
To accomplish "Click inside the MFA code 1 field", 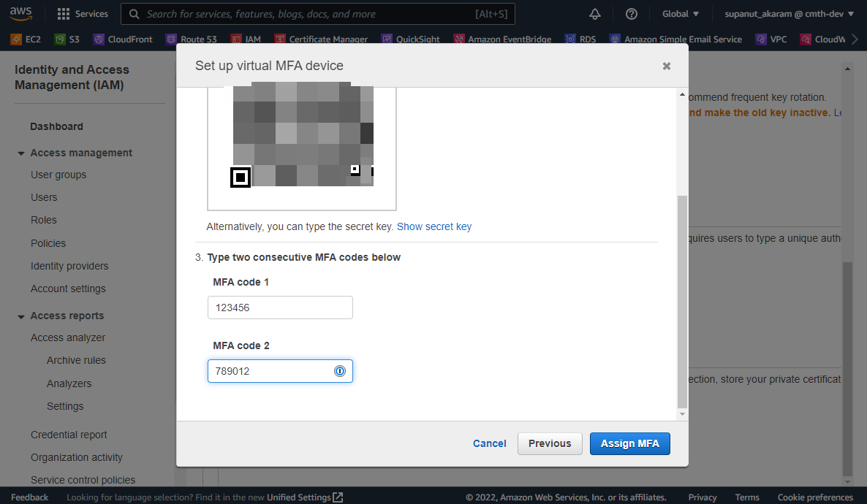I will tap(280, 308).
